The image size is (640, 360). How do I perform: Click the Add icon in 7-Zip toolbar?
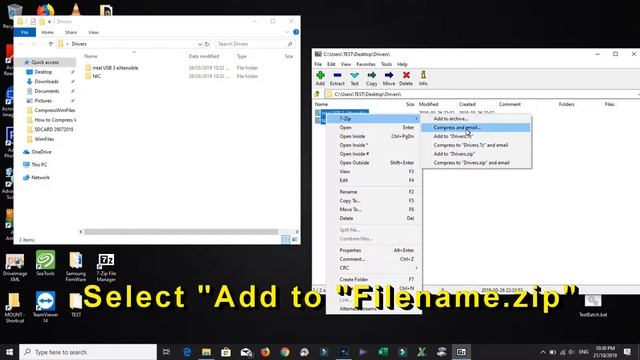[x=320, y=76]
